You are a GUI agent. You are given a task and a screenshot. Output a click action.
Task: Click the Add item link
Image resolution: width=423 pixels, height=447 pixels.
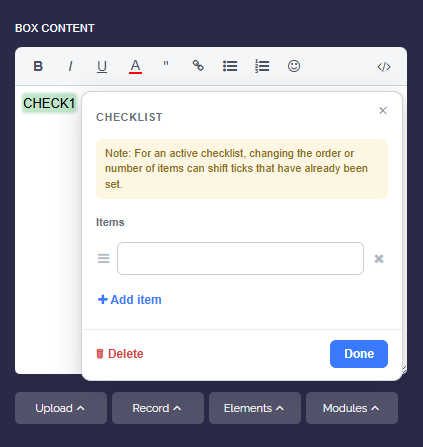[130, 300]
